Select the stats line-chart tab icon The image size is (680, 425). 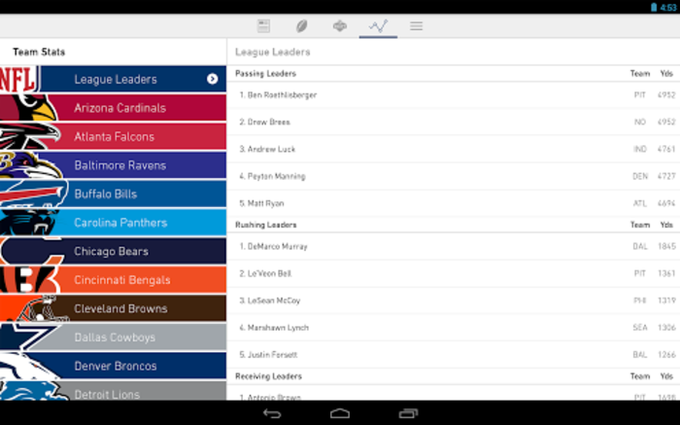[x=378, y=26]
